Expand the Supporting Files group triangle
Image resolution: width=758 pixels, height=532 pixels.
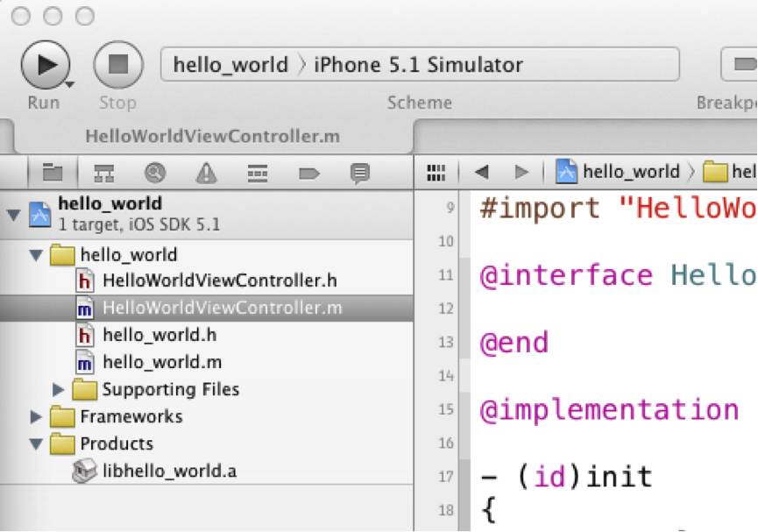(59, 389)
